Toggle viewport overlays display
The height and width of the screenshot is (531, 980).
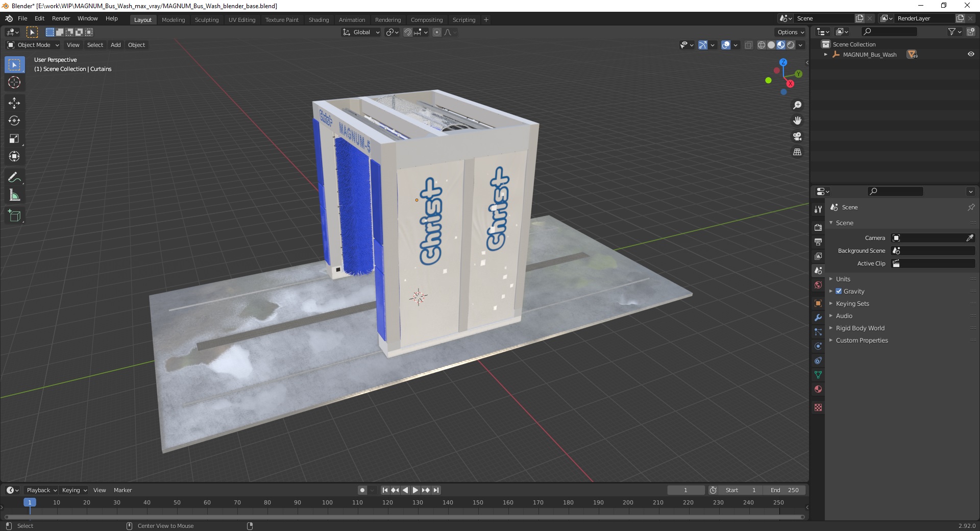click(726, 45)
